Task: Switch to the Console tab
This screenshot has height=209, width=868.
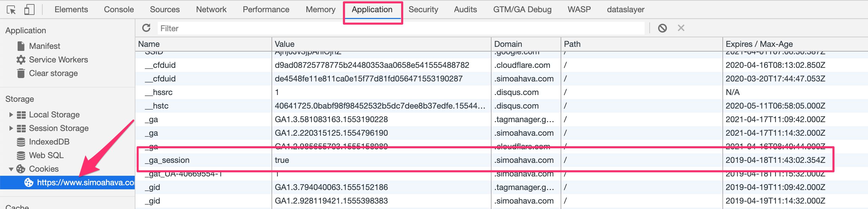Action: click(119, 9)
